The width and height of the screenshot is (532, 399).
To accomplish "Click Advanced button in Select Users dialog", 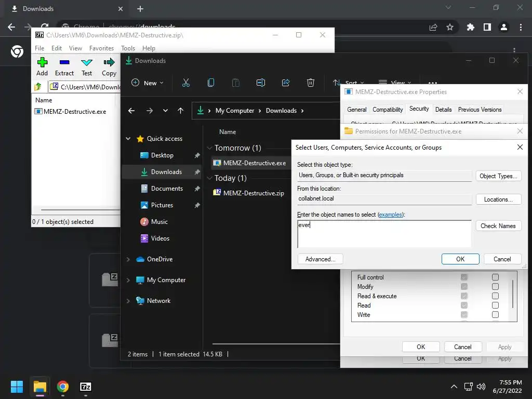I will click(x=320, y=259).
